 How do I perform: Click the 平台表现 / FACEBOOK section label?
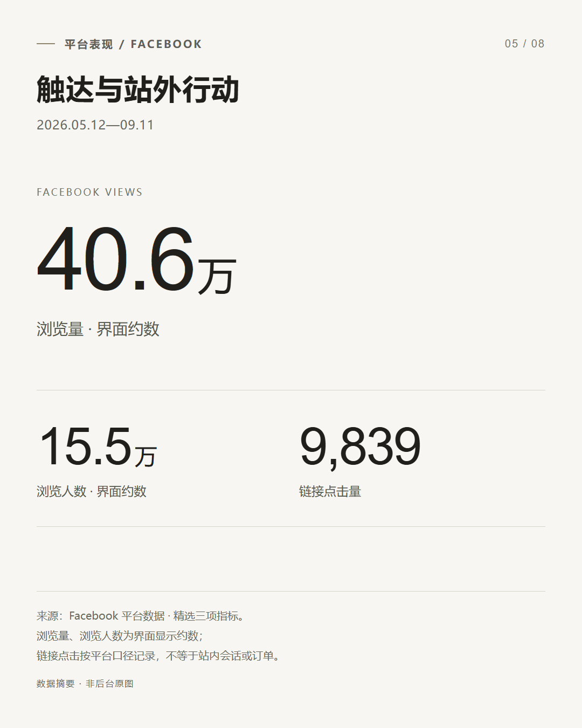(133, 44)
